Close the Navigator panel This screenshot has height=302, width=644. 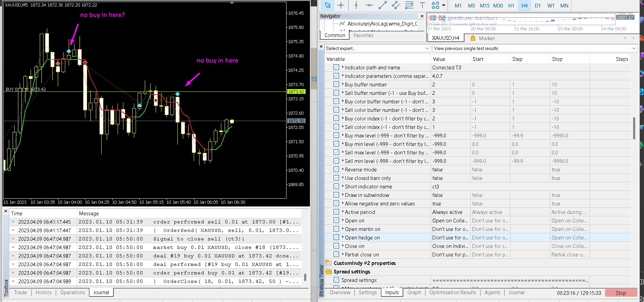(422, 16)
